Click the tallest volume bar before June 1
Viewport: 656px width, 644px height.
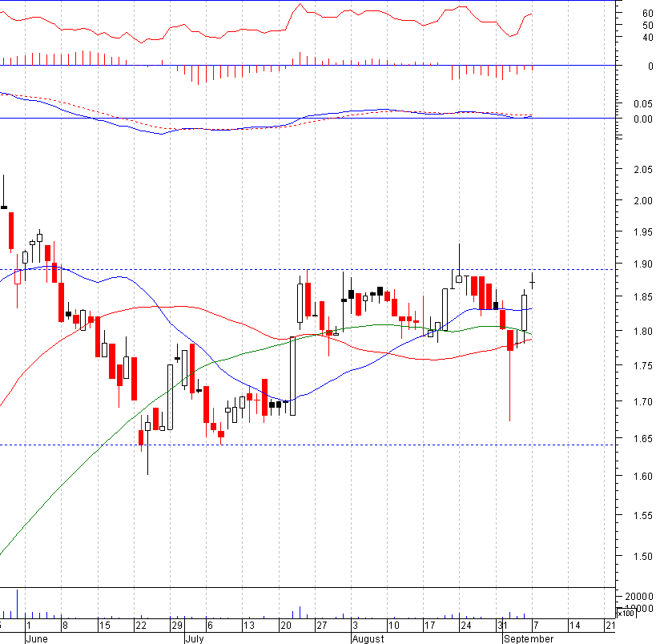[x=17, y=604]
